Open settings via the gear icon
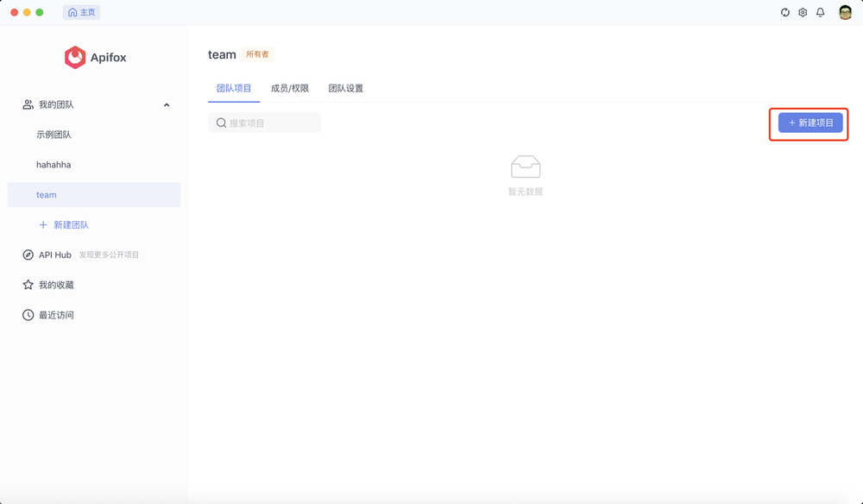 (803, 12)
